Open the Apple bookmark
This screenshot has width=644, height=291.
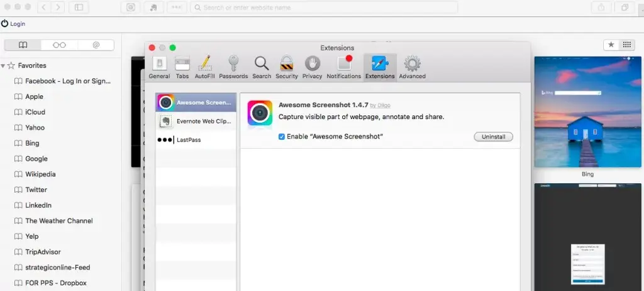(28, 97)
